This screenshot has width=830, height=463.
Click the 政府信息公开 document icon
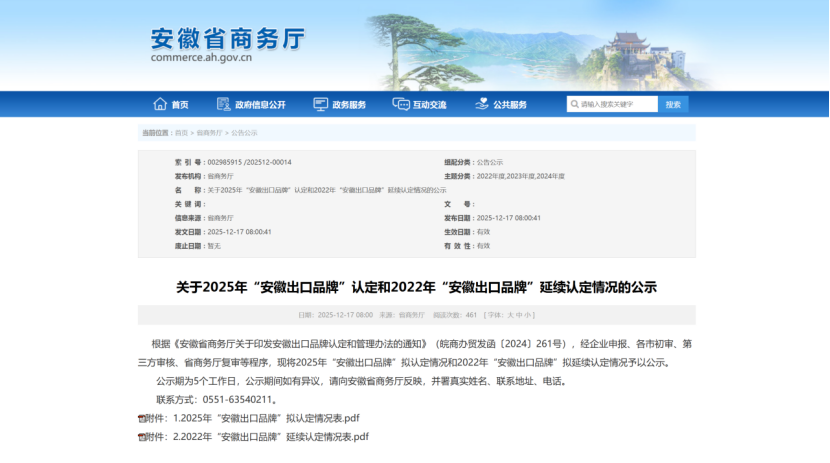coord(223,104)
